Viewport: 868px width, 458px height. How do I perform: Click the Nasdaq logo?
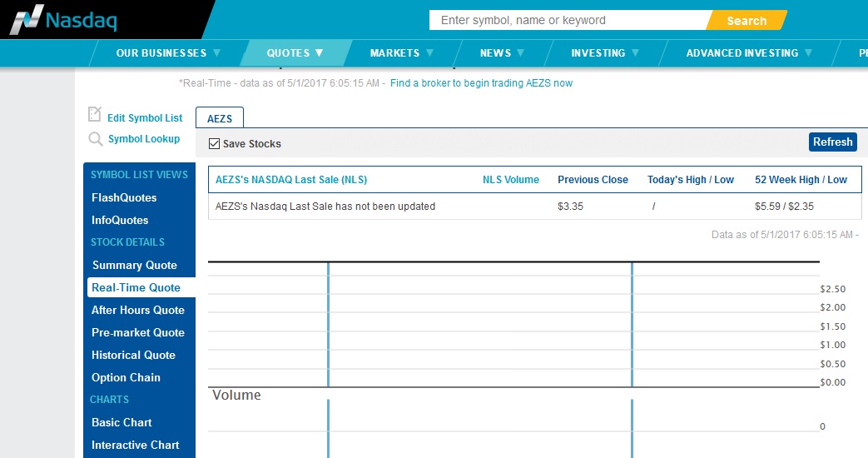pyautogui.click(x=63, y=20)
